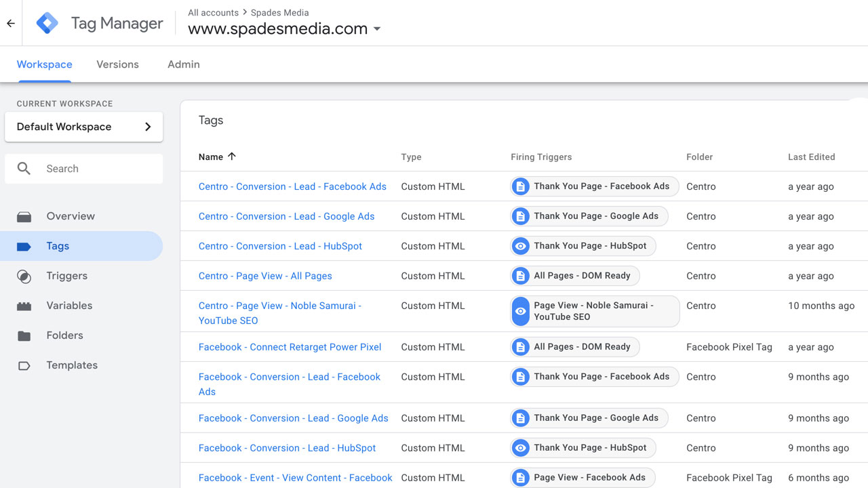
Task: Expand the Default Workspace selector
Action: tap(83, 127)
